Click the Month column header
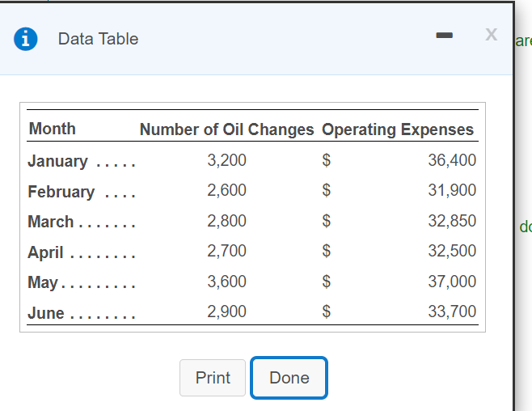This screenshot has height=411, width=532. click(53, 129)
